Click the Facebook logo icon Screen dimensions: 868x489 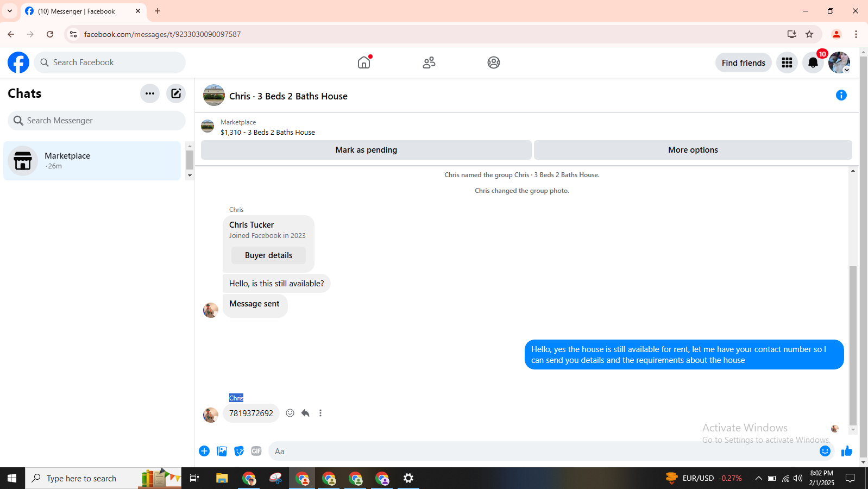click(x=18, y=62)
